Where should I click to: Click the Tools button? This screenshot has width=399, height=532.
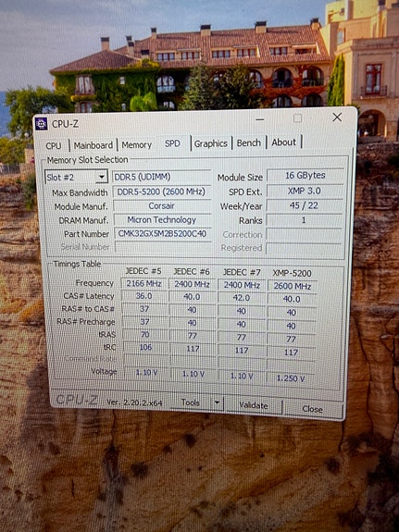191,402
